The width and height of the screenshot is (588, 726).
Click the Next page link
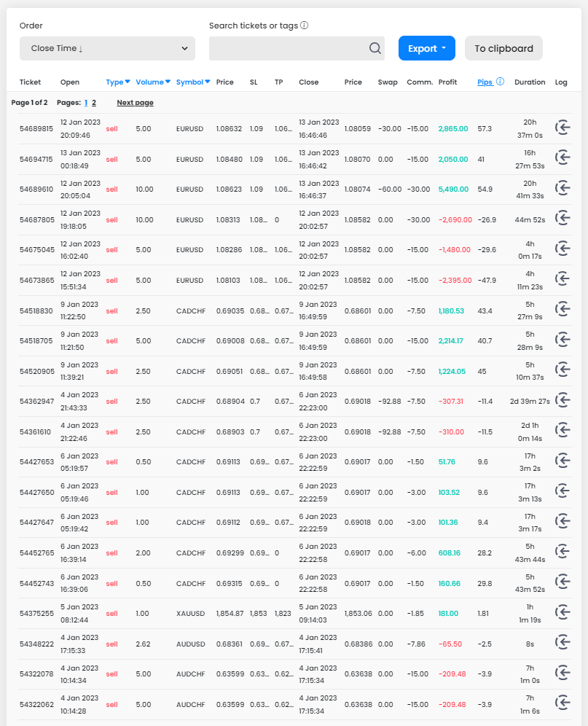pyautogui.click(x=135, y=103)
